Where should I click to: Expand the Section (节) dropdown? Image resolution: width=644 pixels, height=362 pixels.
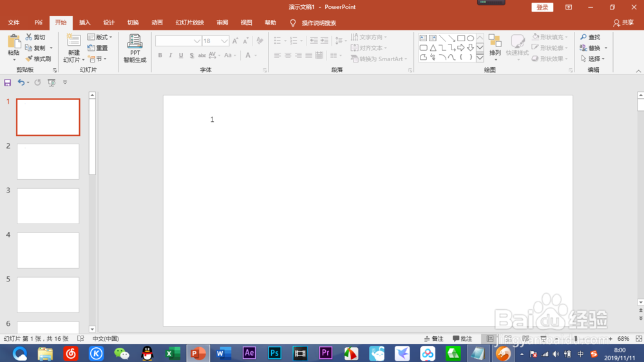98,59
